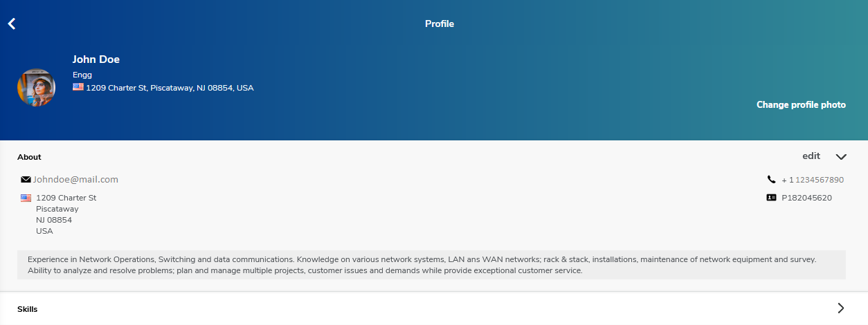868x325 pixels.
Task: Click the US flag in the header address
Action: point(78,87)
